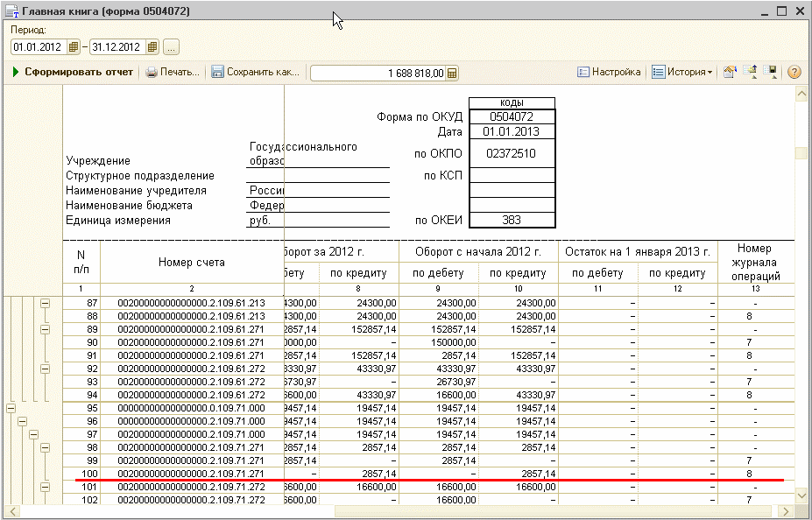This screenshot has height=520, width=812.
Task: Click the floppy disk Сохранить как icon
Action: [217, 72]
